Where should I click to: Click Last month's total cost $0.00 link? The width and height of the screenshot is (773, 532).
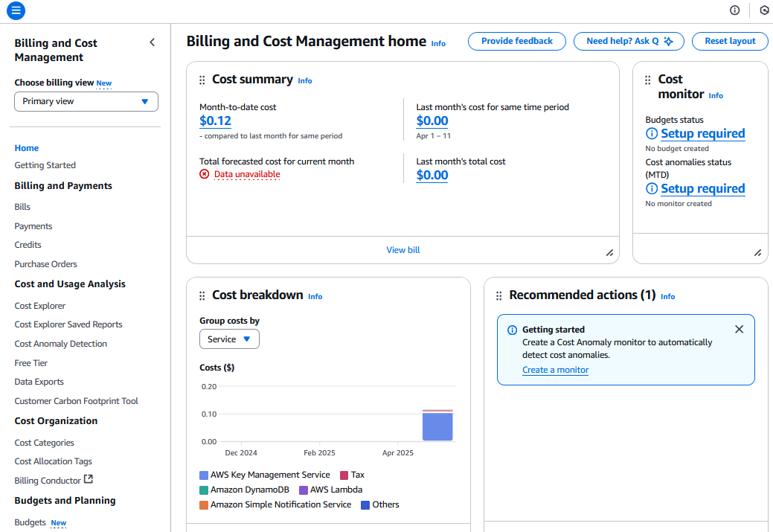(x=432, y=175)
